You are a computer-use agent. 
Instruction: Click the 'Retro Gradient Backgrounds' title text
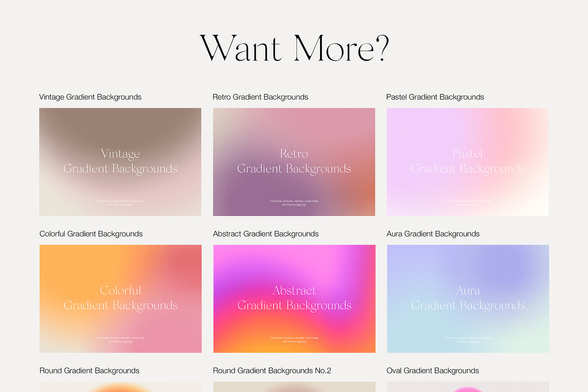click(260, 97)
